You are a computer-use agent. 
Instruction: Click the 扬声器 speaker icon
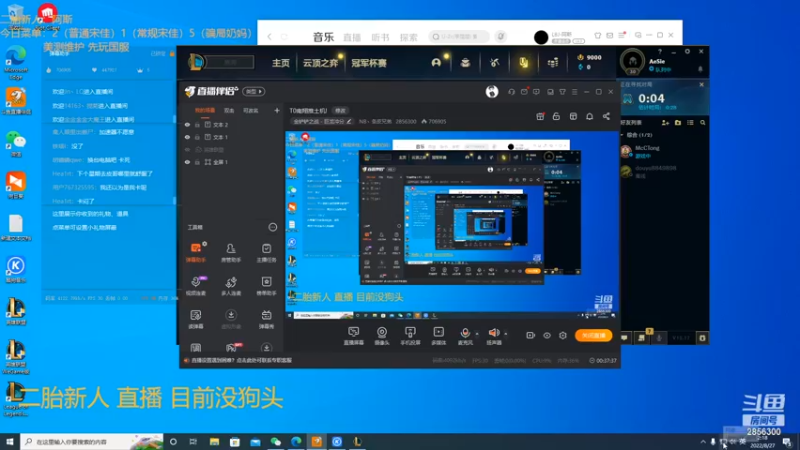[494, 333]
